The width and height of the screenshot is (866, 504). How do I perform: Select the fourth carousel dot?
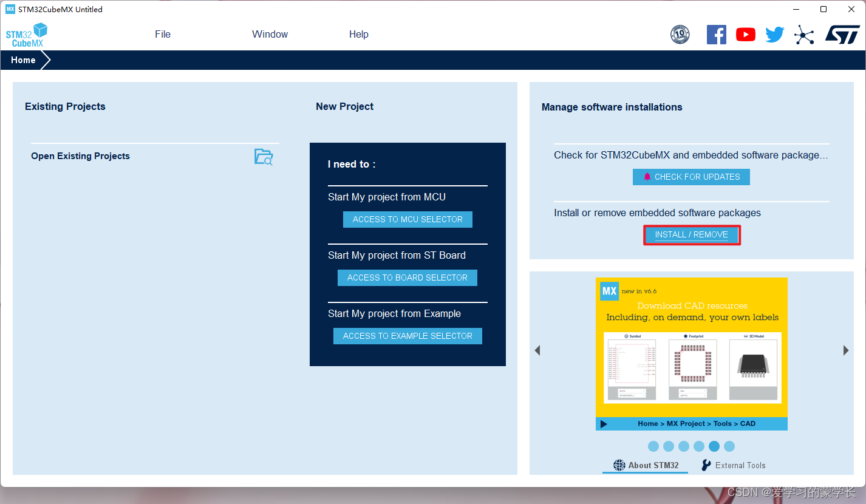[x=699, y=446]
